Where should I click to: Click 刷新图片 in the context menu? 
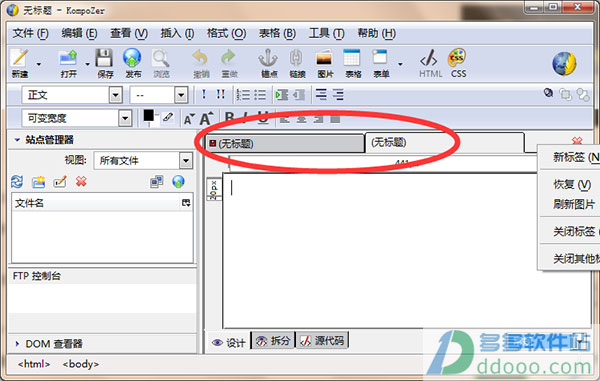[x=574, y=204]
